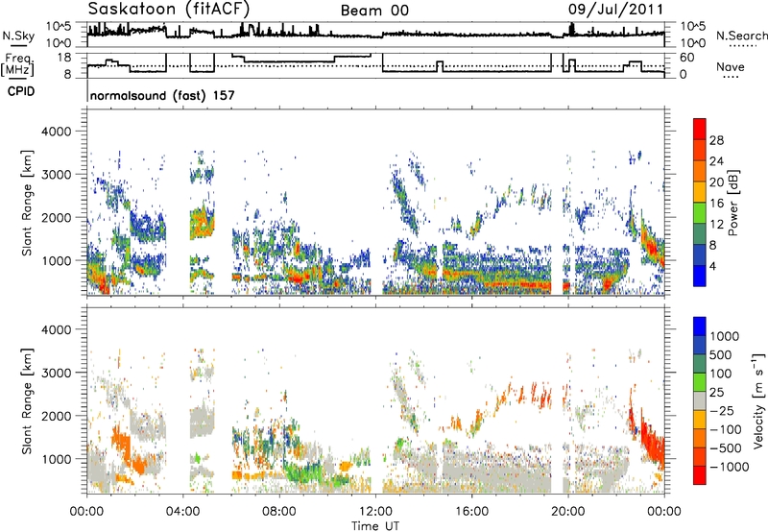The height and width of the screenshot is (532, 768).
Task: Pick the gray segment of Velocity color bar
Action: (700, 400)
